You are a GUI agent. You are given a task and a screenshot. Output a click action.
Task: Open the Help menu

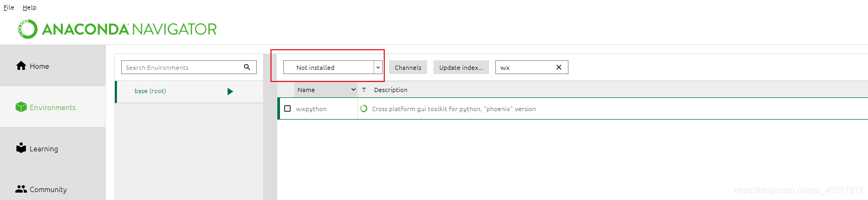[30, 7]
